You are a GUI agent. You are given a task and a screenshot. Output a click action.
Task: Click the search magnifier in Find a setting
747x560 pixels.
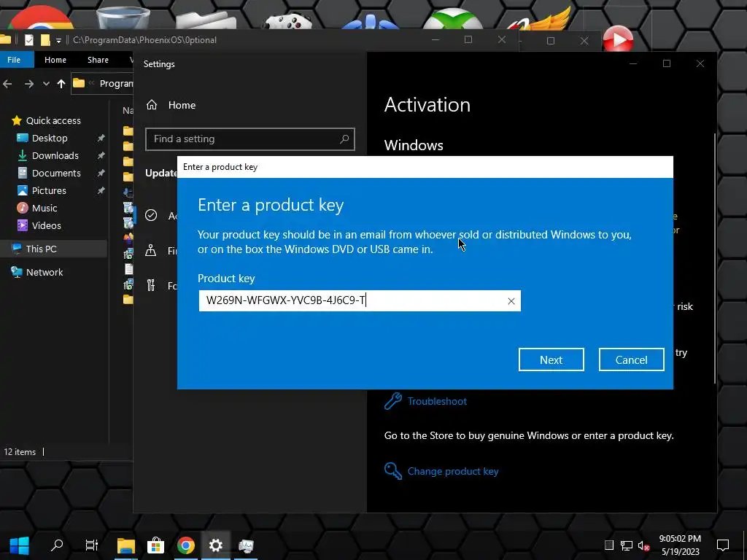tap(344, 139)
